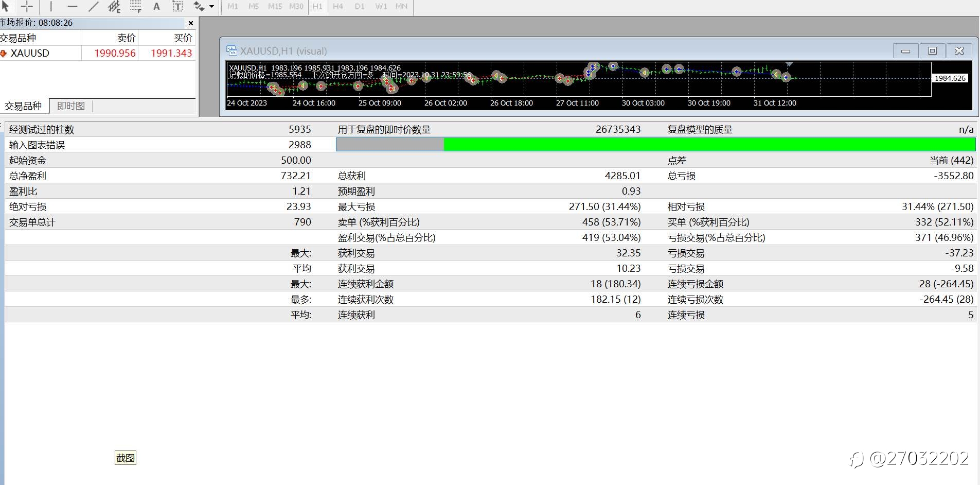Open the 交易品种 tab
Screen dimensions: 980x485
tap(24, 106)
